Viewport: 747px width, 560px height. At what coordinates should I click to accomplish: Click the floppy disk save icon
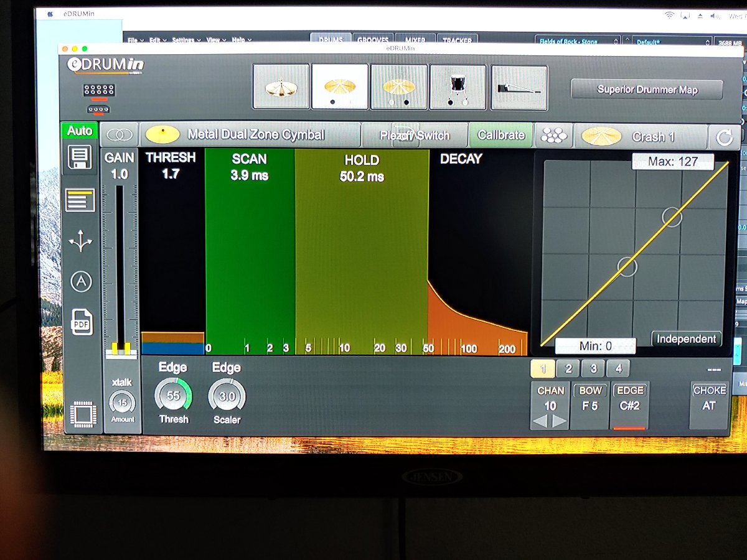[80, 159]
